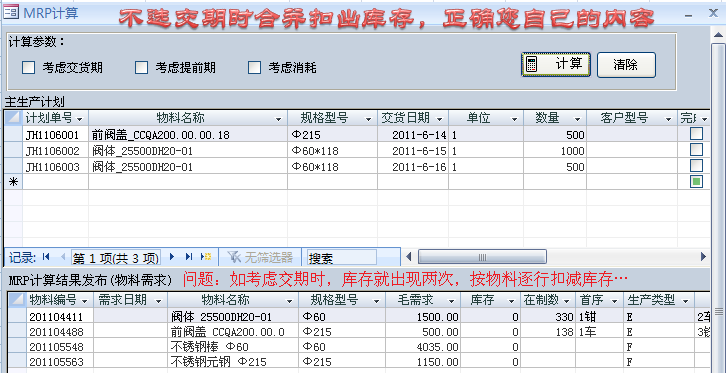The height and width of the screenshot is (373, 726).
Task: Open the 单位 column dropdown arrow
Action: tap(514, 119)
